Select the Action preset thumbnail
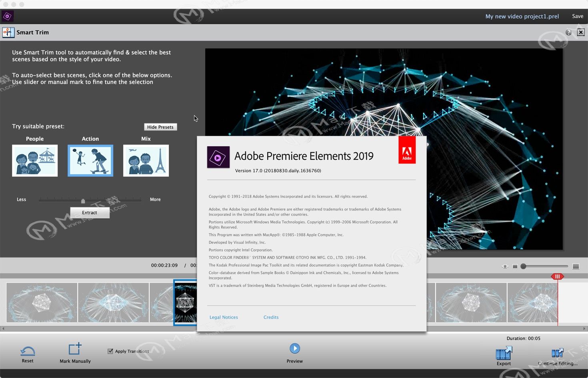 coord(90,161)
